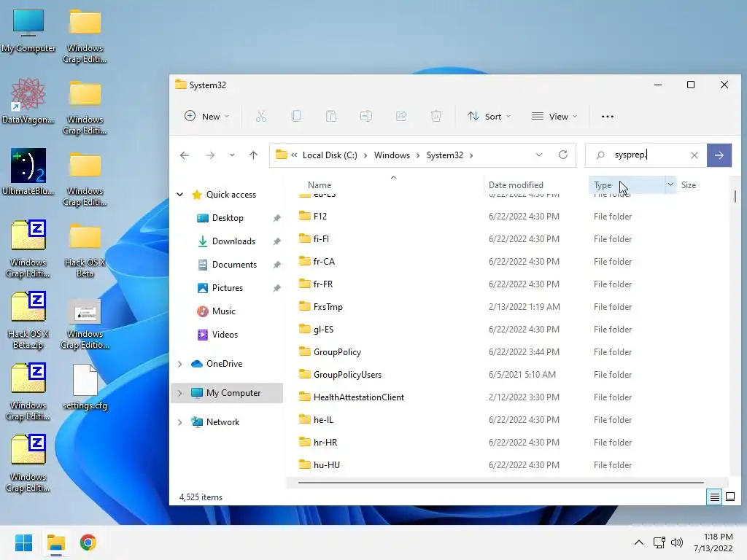Open Downloads in Quick access
This screenshot has width=747, height=560.
click(x=233, y=241)
